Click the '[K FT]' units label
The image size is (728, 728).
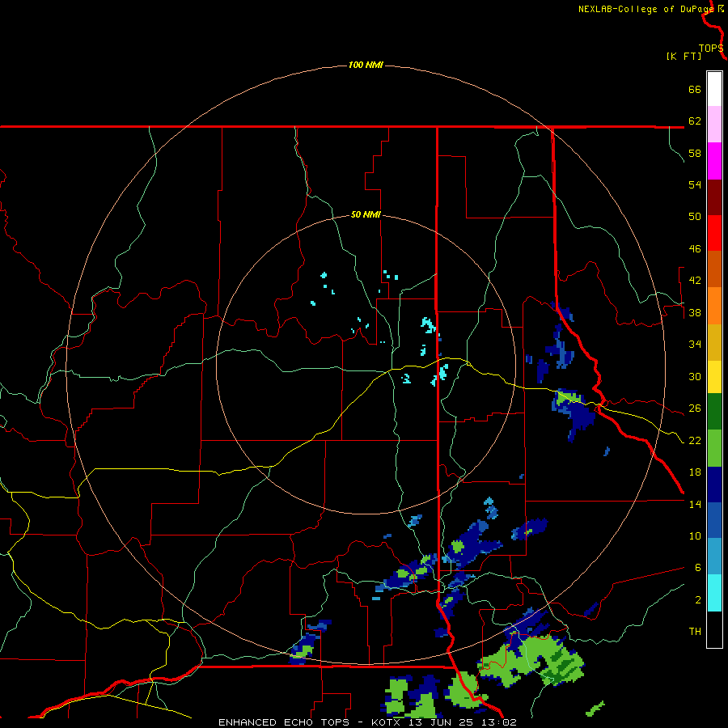(684, 56)
